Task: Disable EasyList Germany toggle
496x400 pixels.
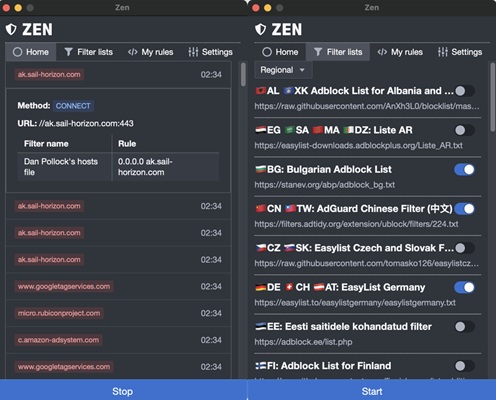Action: click(x=464, y=288)
